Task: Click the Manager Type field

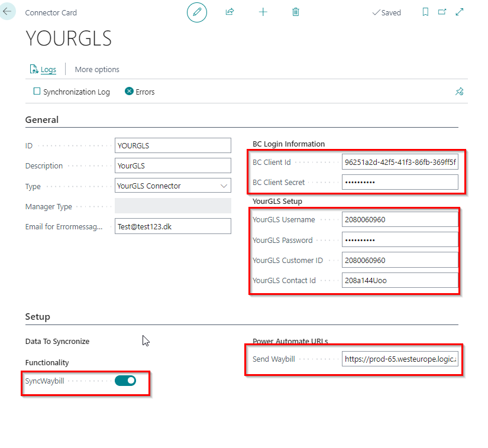Action: click(173, 206)
